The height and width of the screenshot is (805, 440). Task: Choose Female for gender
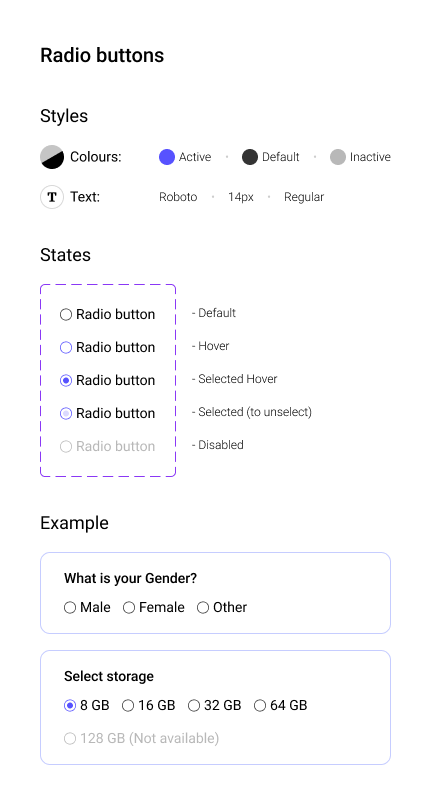129,607
